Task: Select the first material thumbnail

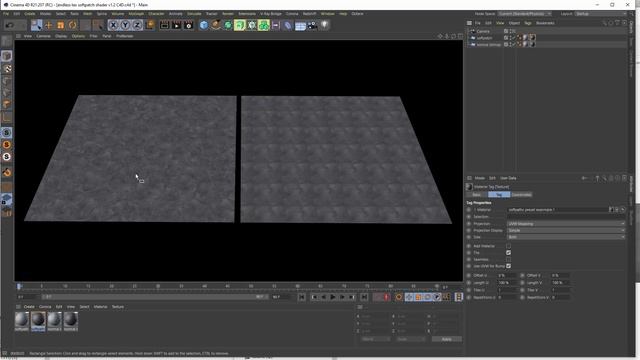Action: [x=22, y=320]
